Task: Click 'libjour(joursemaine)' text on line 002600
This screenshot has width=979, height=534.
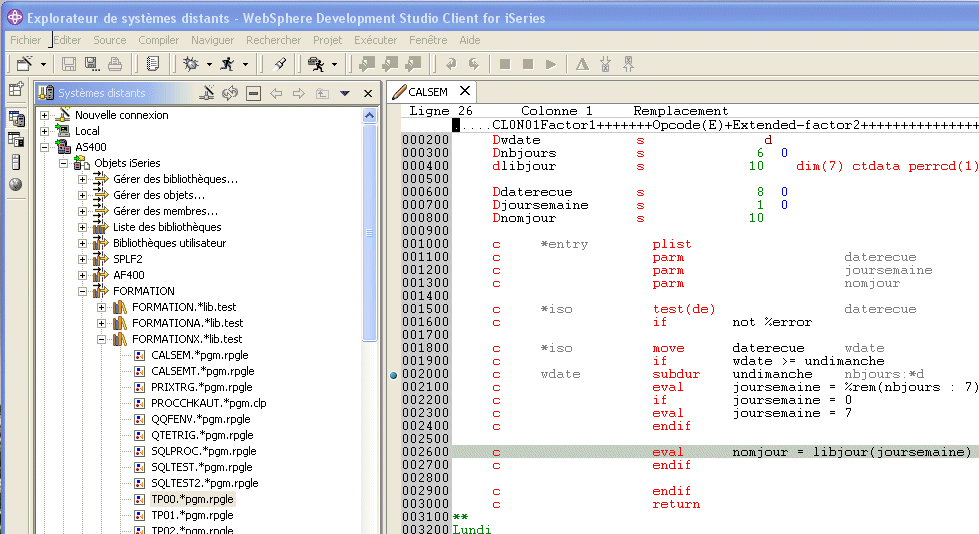Action: 892,452
